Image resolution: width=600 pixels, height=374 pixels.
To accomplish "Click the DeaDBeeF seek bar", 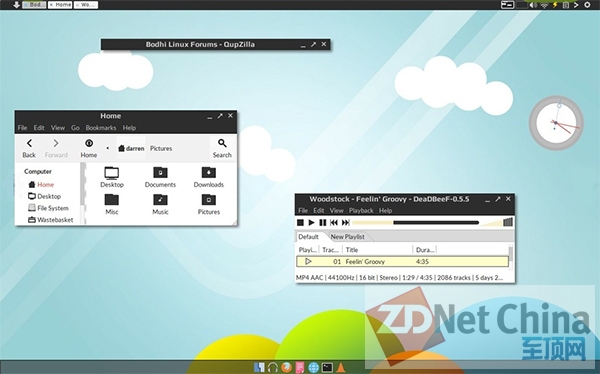I will 416,222.
